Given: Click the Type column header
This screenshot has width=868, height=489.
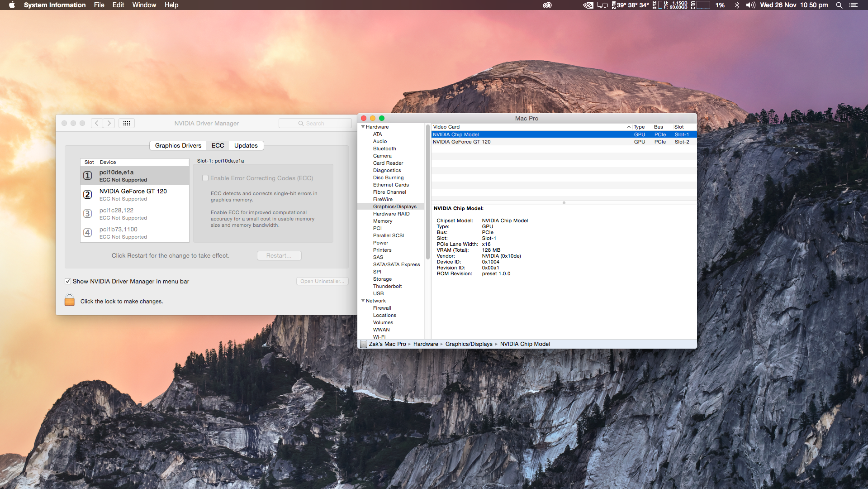Looking at the screenshot, I should 642,127.
